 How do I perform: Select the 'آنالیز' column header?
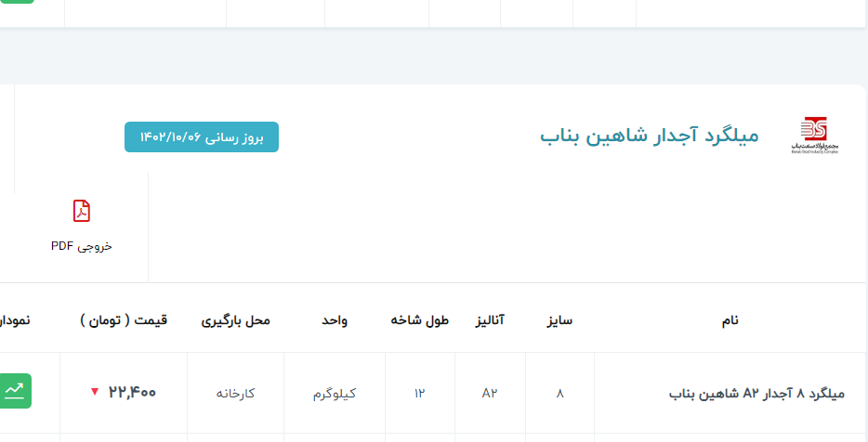[x=490, y=320]
